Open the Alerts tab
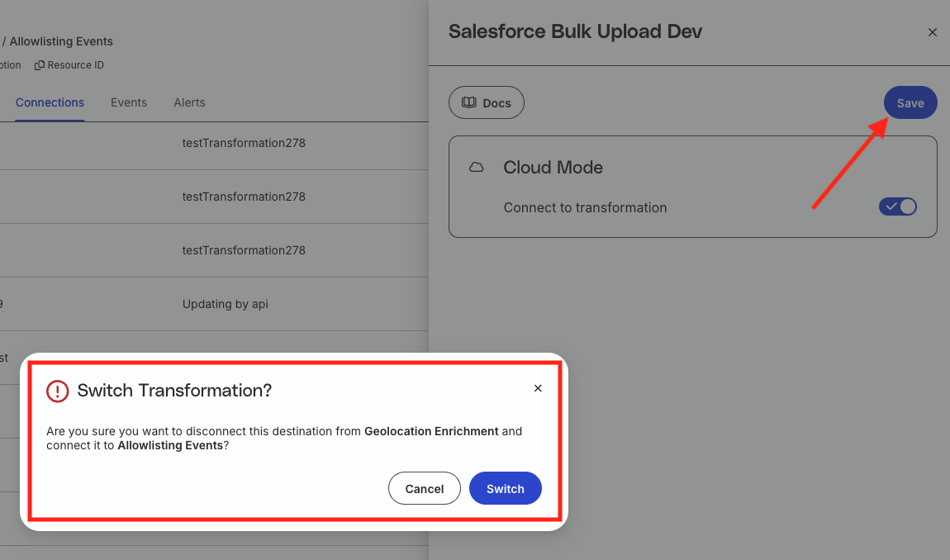The width and height of the screenshot is (950, 560). (189, 102)
